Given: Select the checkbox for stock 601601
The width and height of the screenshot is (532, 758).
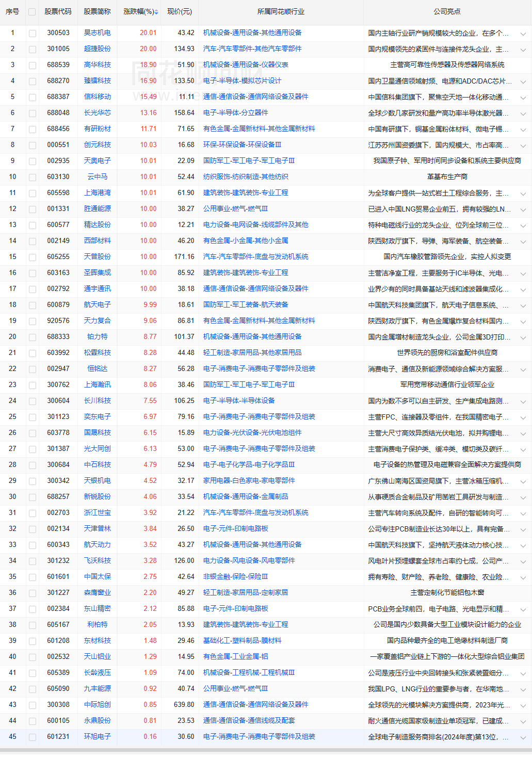Looking at the screenshot, I should (x=33, y=577).
